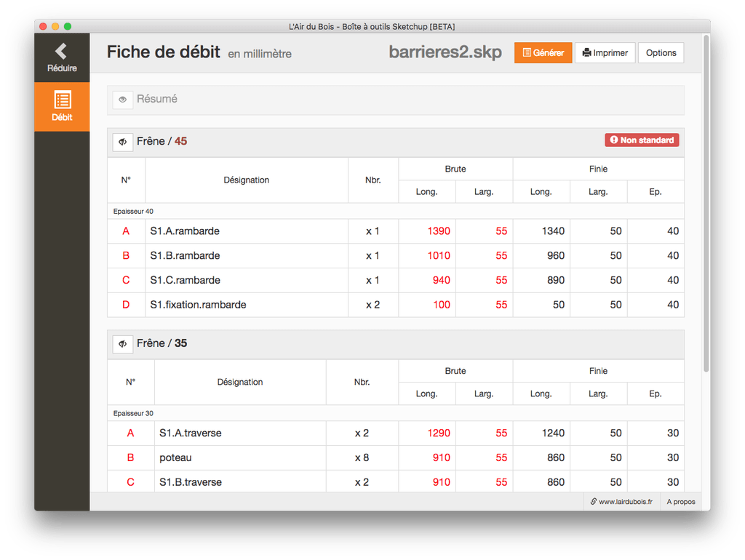Click the raw length value 1390
Image resolution: width=745 pixels, height=560 pixels.
[439, 231]
